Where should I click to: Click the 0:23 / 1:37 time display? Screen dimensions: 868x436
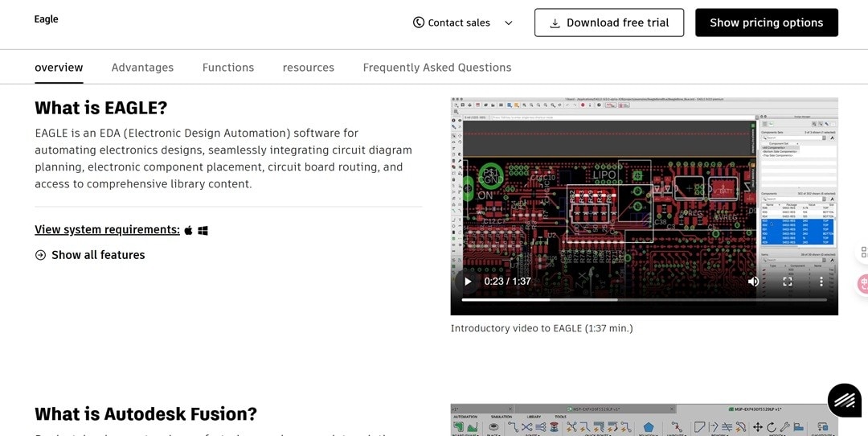(508, 282)
